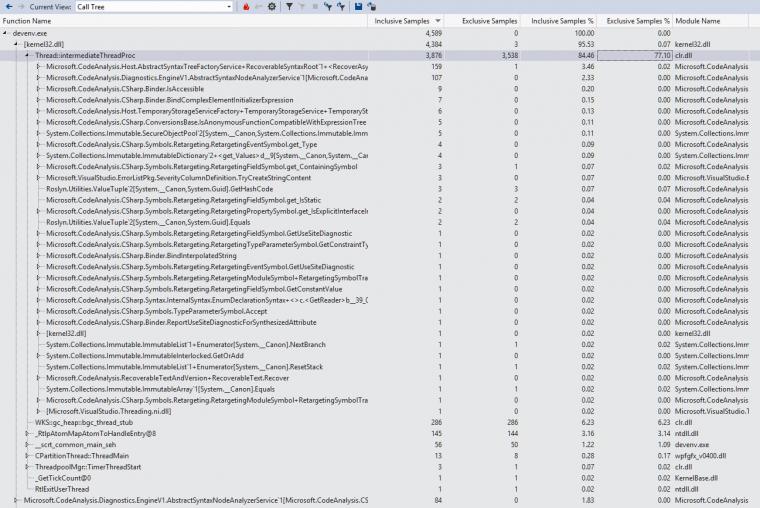This screenshot has width=760, height=508.
Task: Open the Current View Call Tree dropdown
Action: tap(154, 7)
